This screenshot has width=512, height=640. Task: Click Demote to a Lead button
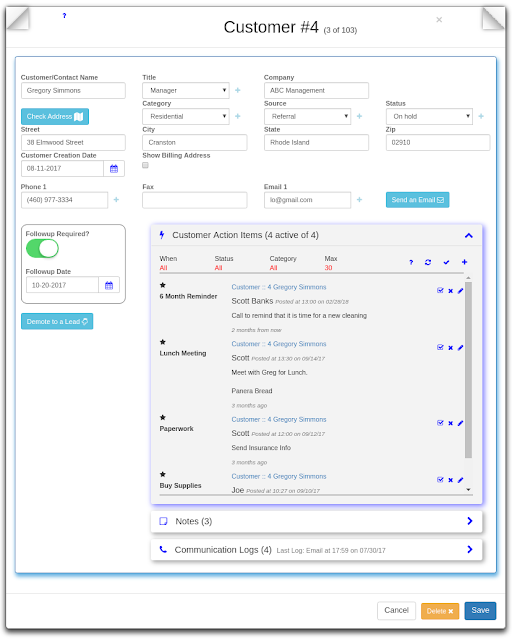pyautogui.click(x=57, y=321)
